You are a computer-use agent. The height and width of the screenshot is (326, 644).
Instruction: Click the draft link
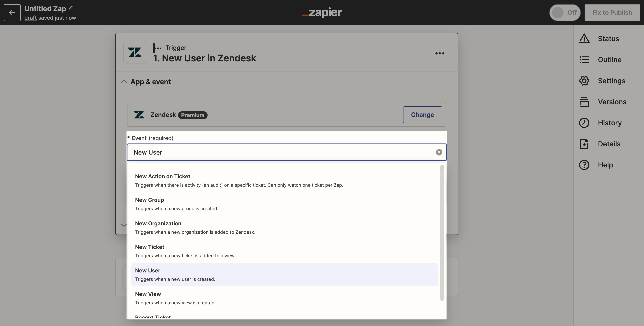30,18
